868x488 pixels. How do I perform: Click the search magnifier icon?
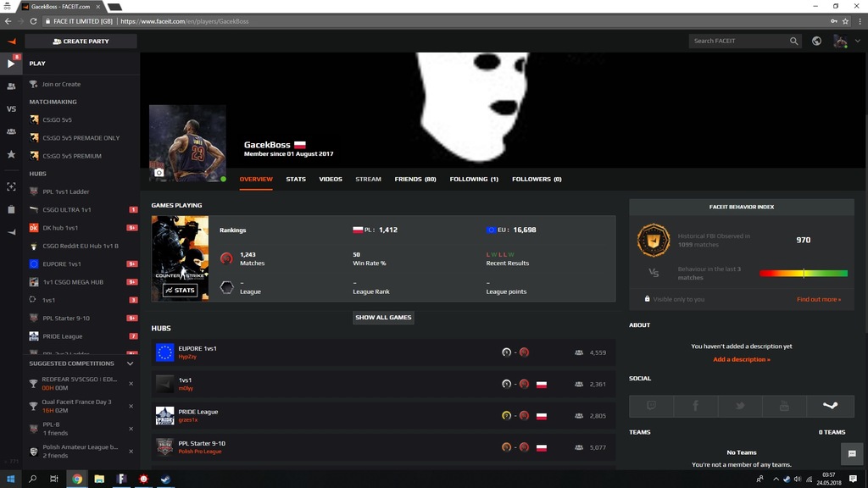(x=793, y=41)
